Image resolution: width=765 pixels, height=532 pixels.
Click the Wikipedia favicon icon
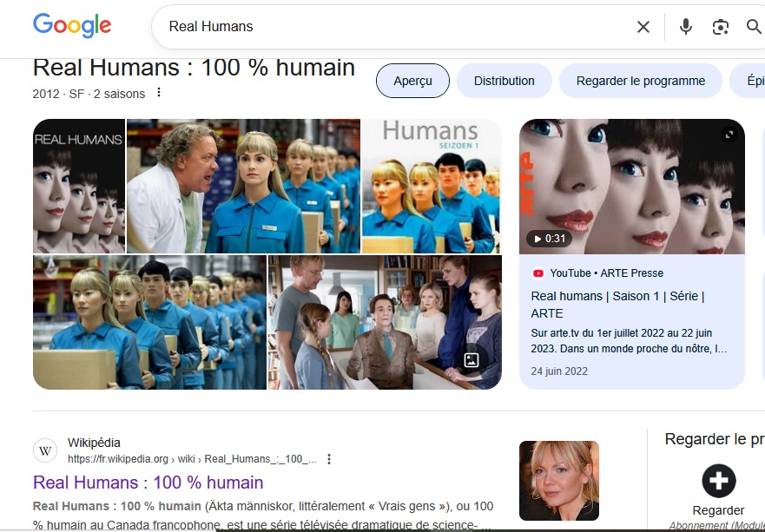(45, 450)
